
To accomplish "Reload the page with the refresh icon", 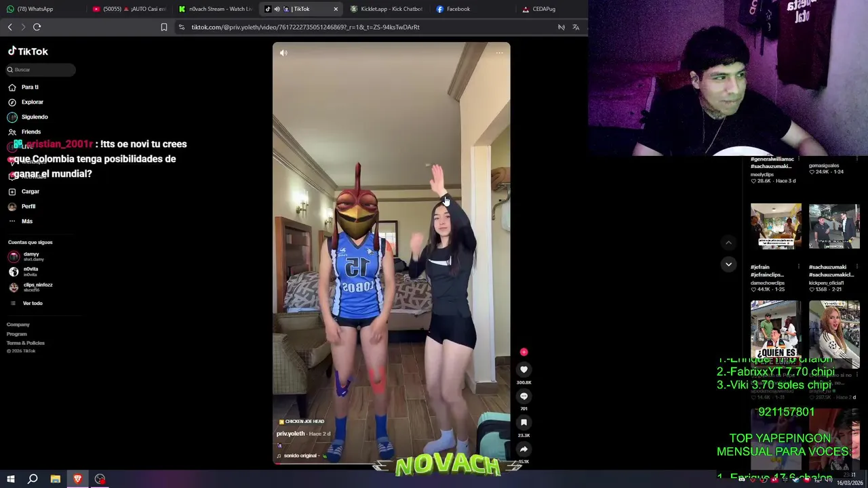I will (37, 27).
